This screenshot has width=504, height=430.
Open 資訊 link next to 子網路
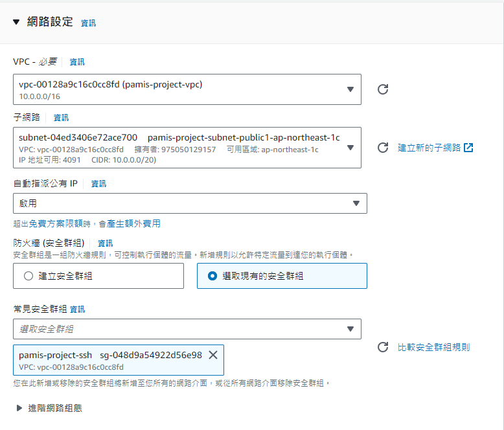point(61,118)
